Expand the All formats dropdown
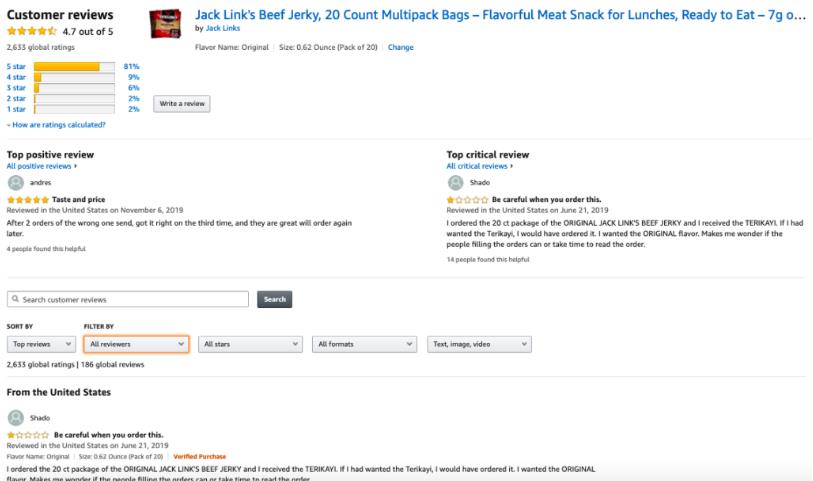The image size is (813, 481). pos(365,344)
